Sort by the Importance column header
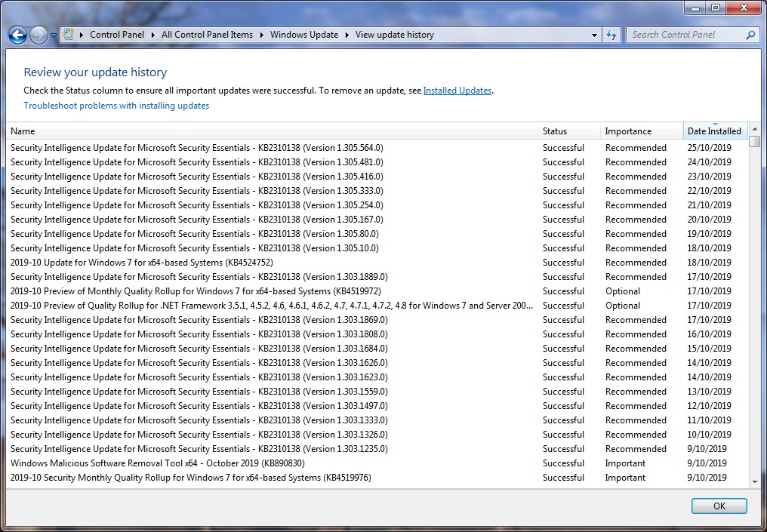Image resolution: width=767 pixels, height=532 pixels. point(642,131)
